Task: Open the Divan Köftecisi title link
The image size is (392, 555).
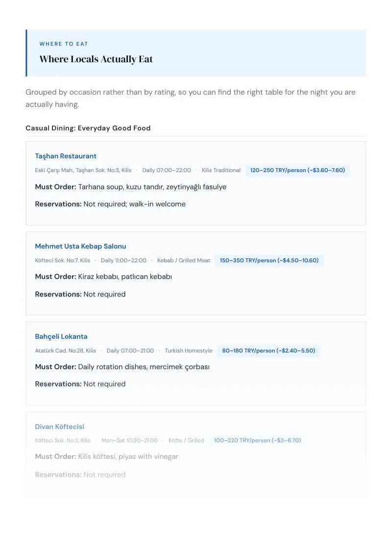Action: (59, 427)
